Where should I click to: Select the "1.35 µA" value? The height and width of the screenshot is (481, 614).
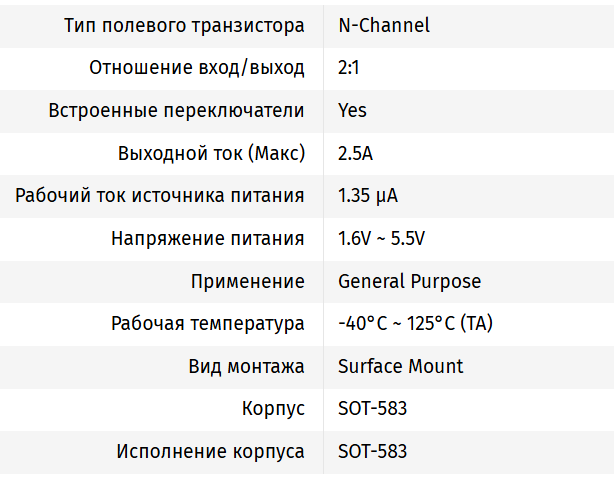click(x=369, y=195)
